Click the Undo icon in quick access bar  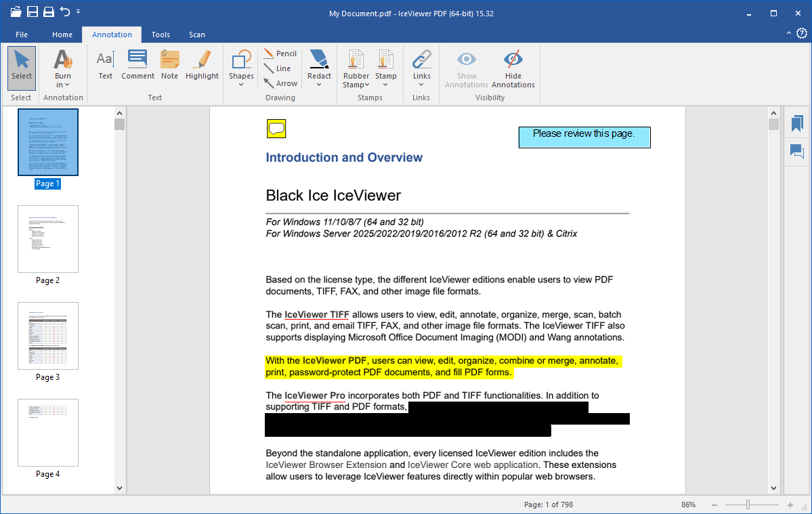(65, 12)
